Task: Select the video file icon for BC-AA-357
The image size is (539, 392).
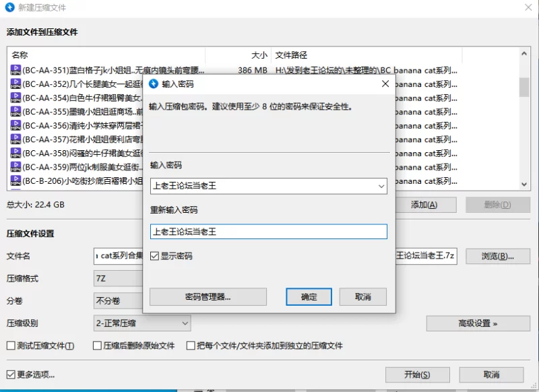Action: coord(15,139)
